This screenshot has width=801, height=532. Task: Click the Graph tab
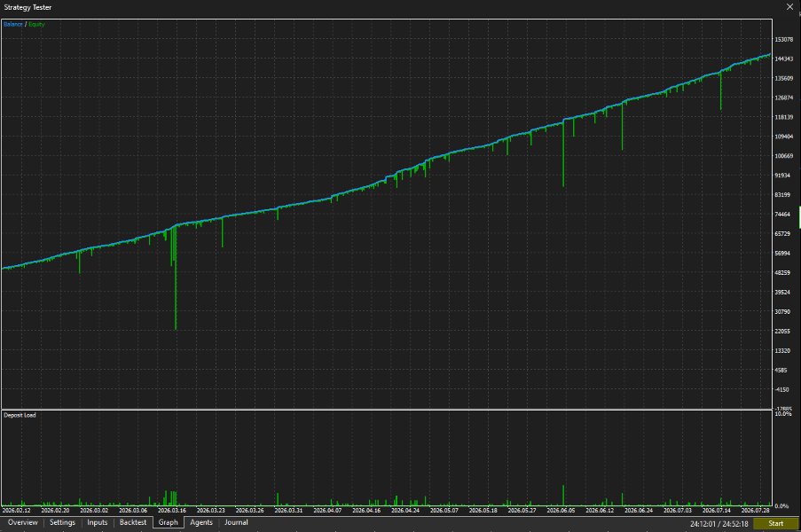(168, 522)
